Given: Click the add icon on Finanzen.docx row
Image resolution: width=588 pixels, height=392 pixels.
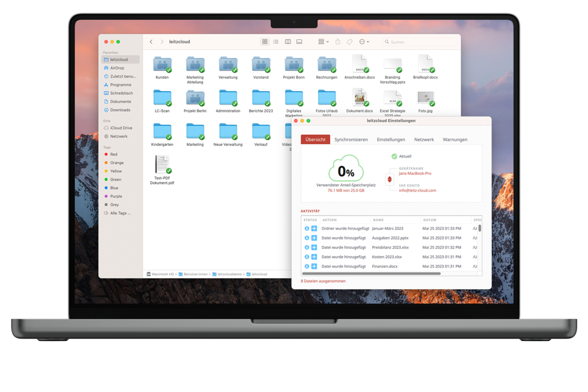Looking at the screenshot, I should (314, 267).
